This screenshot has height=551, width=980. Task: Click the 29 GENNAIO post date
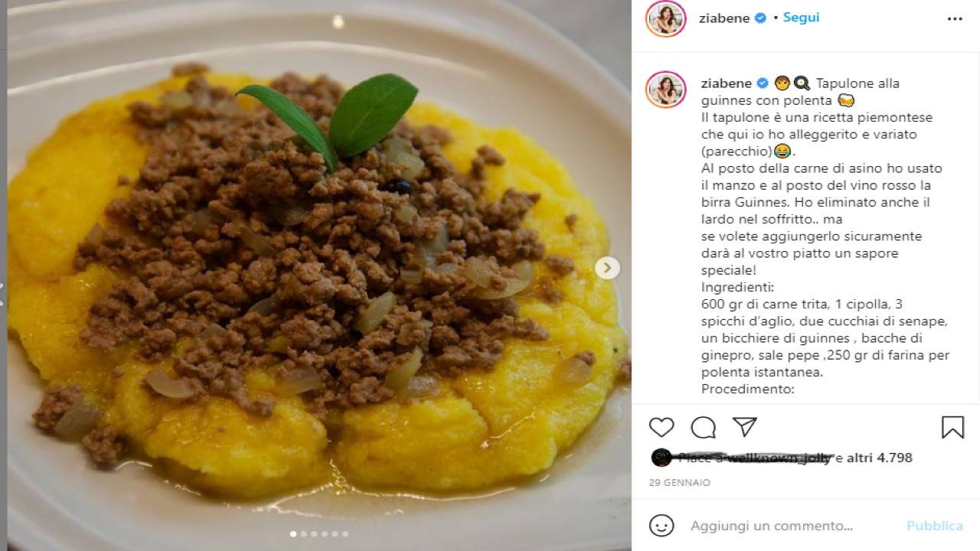680,483
